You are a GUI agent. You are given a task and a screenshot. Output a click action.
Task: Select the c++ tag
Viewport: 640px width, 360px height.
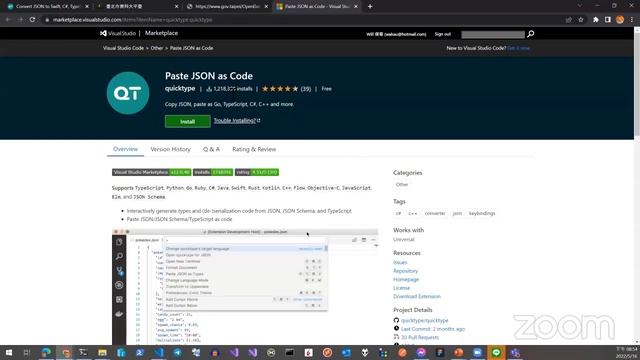413,213
